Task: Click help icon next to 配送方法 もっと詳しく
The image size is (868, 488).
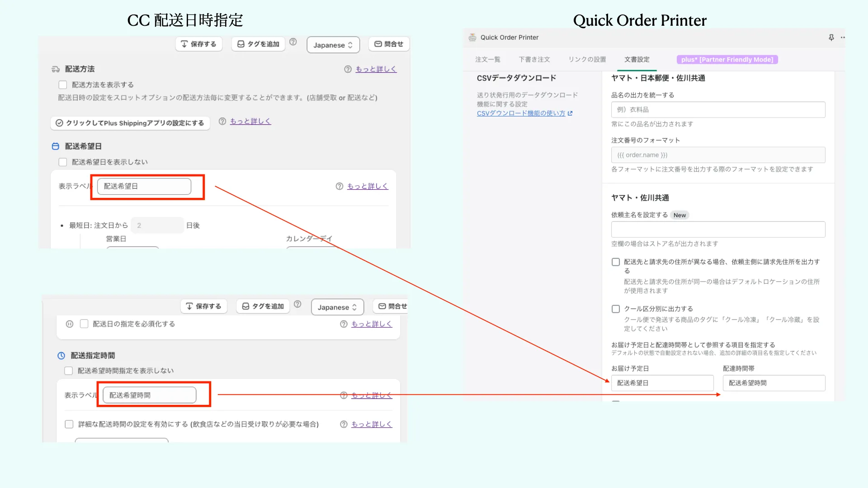Action: 348,69
